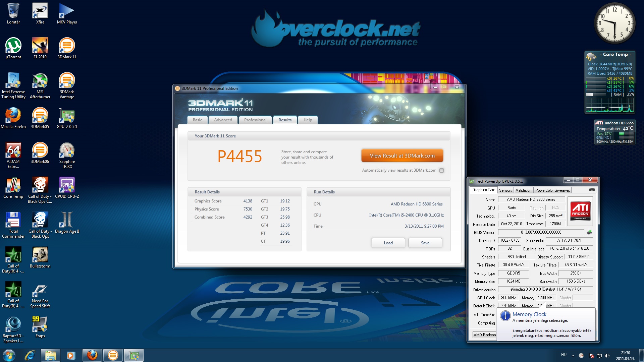Show hidden system tray icons arrow
644x362 pixels.
coord(573,355)
